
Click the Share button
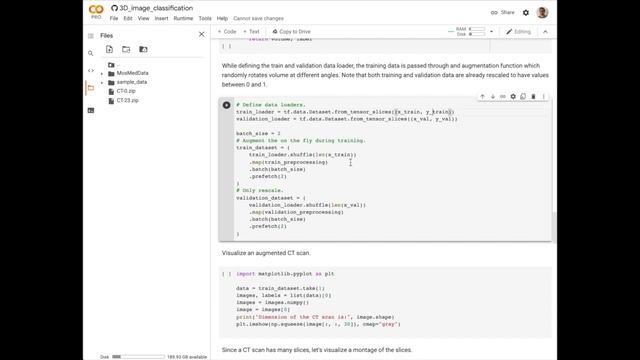(x=503, y=13)
